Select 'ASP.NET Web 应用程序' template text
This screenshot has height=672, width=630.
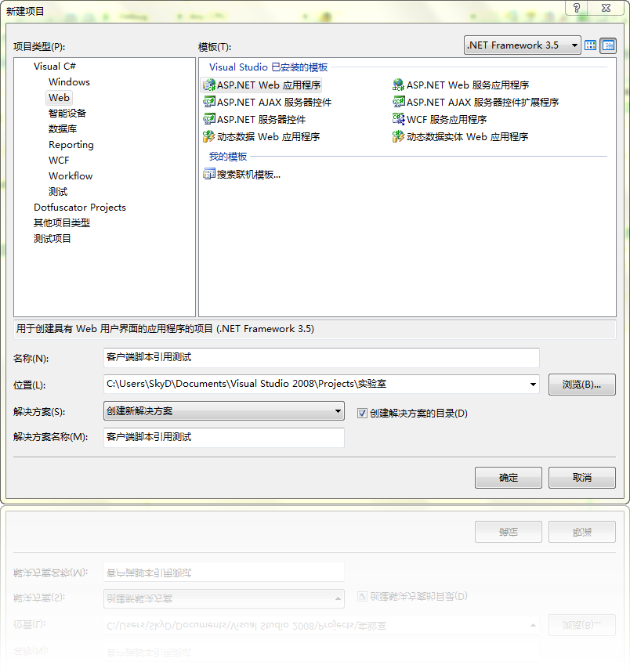[x=269, y=85]
